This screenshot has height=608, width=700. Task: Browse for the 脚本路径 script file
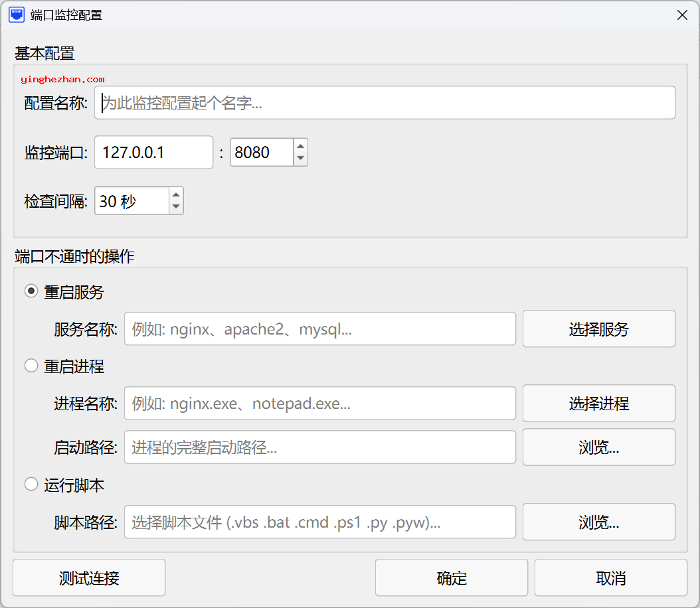point(598,522)
